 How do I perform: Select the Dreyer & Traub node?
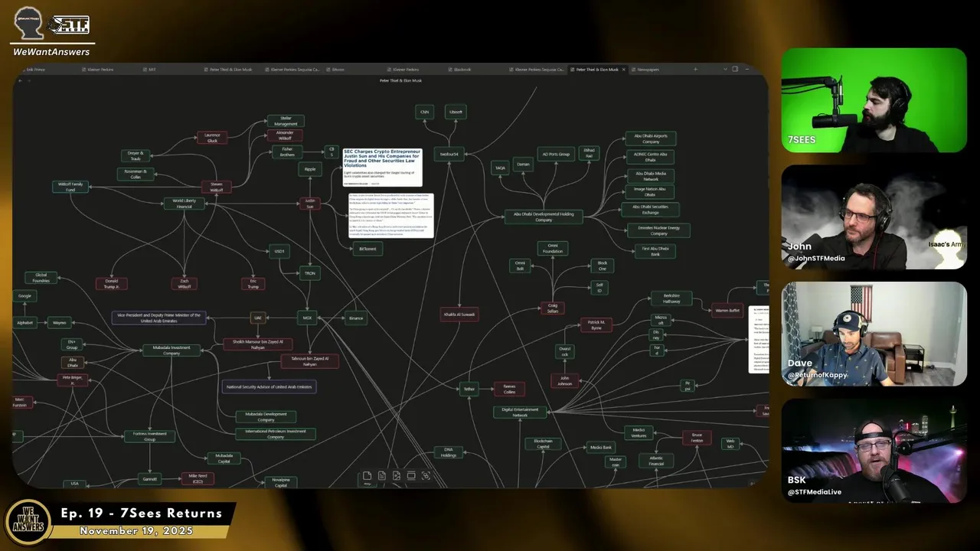click(136, 155)
